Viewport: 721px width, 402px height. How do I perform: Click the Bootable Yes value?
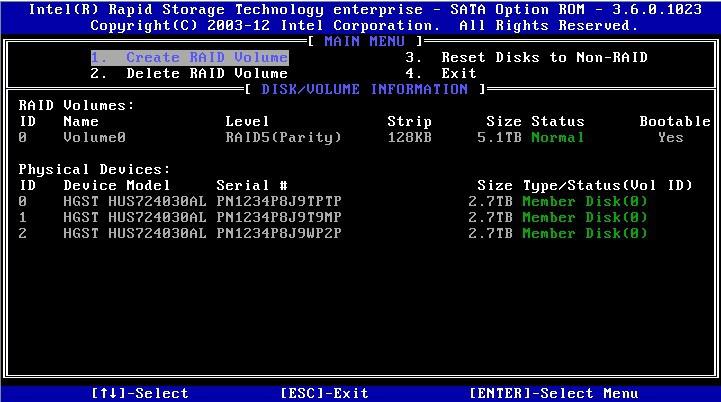tap(670, 137)
